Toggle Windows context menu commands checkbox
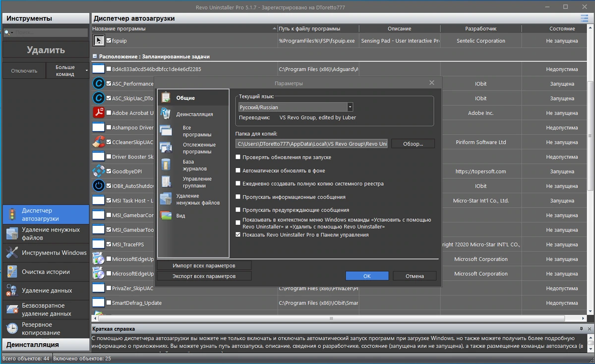Viewport: 595px width, 364px height. [238, 223]
